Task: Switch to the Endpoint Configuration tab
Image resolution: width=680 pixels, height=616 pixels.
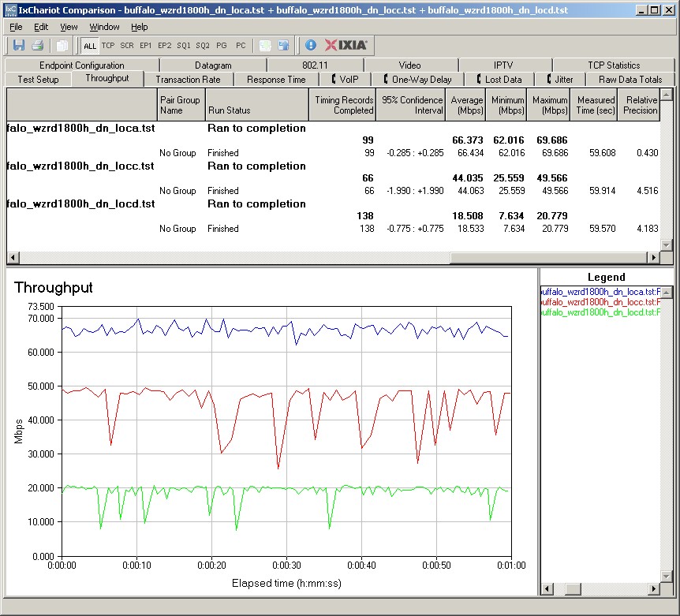Action: [81, 65]
